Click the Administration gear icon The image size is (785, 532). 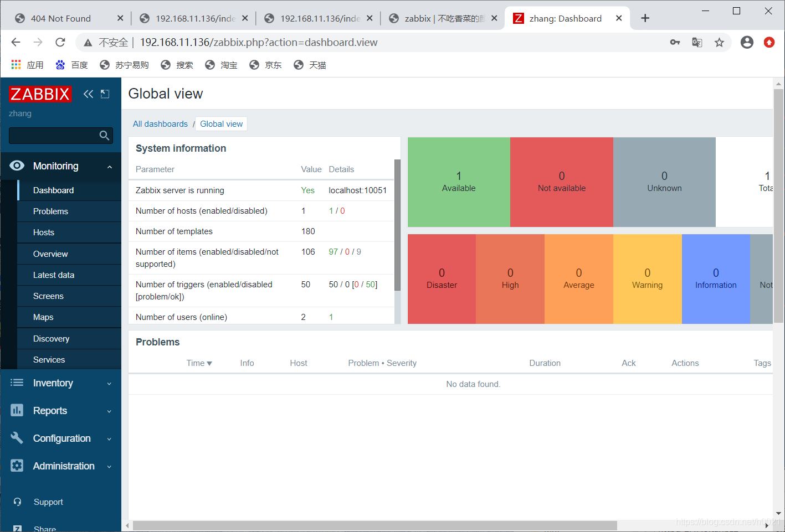coord(17,466)
